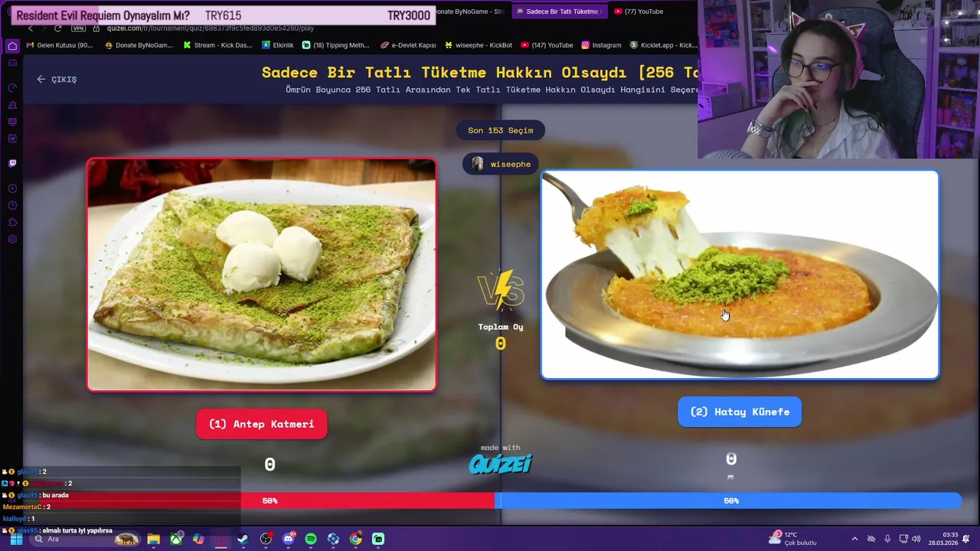Open Chrome from the taskbar
980x551 pixels.
click(x=355, y=539)
